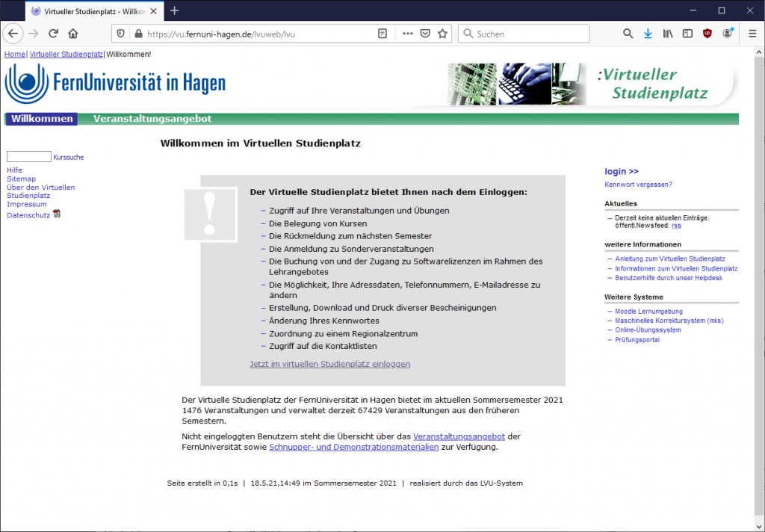
Task: Click the 'Weitere Systeme' section heading
Action: (634, 297)
